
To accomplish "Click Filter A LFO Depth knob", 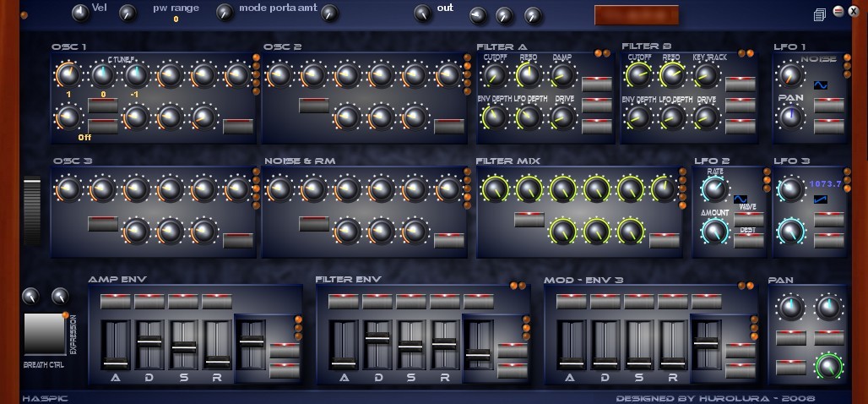I will [x=529, y=117].
